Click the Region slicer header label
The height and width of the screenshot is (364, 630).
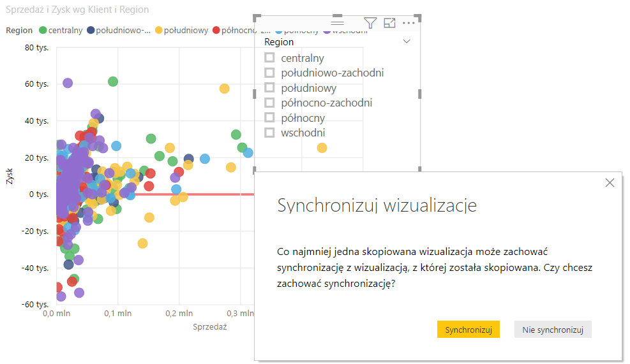click(279, 42)
